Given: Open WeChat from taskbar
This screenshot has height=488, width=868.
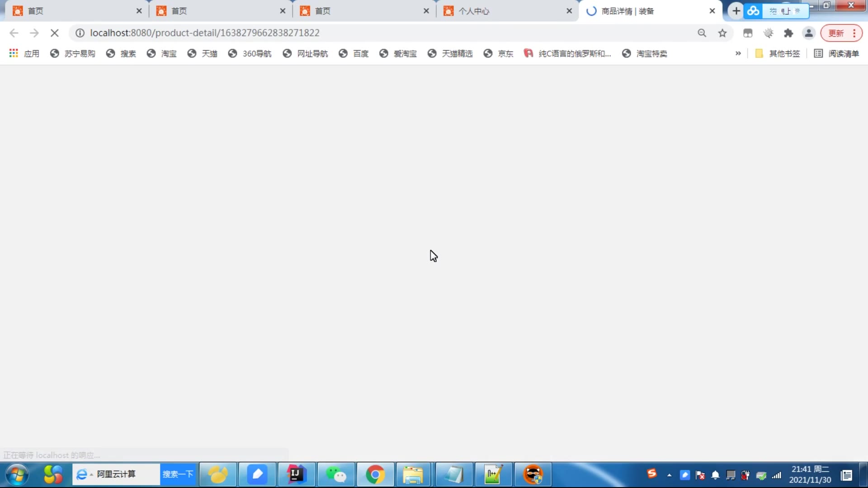Looking at the screenshot, I should (x=336, y=474).
